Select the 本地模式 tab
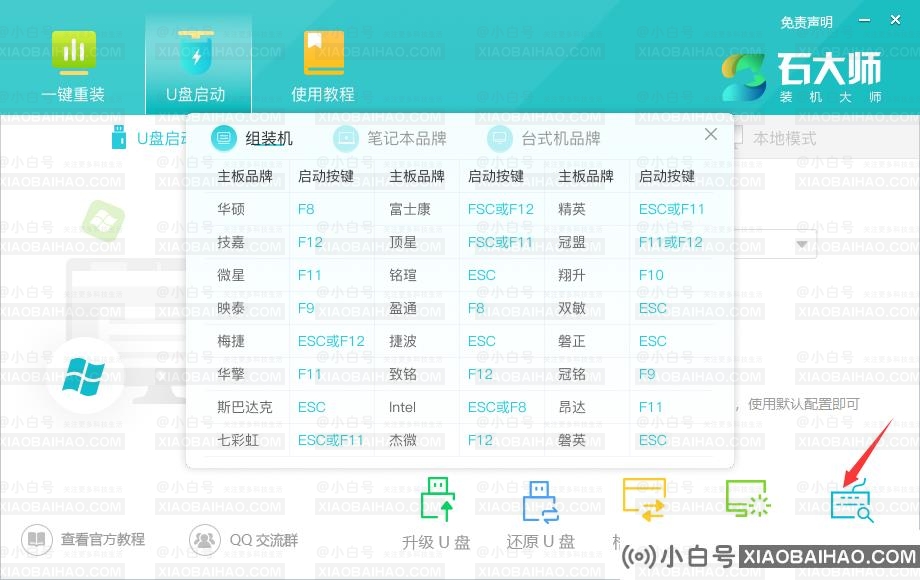 pos(784,138)
